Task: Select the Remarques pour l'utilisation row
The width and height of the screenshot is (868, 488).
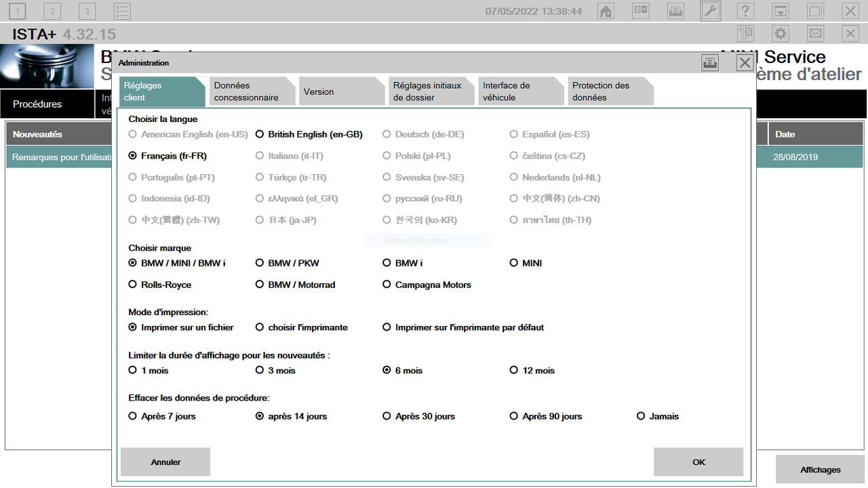Action: click(x=58, y=157)
